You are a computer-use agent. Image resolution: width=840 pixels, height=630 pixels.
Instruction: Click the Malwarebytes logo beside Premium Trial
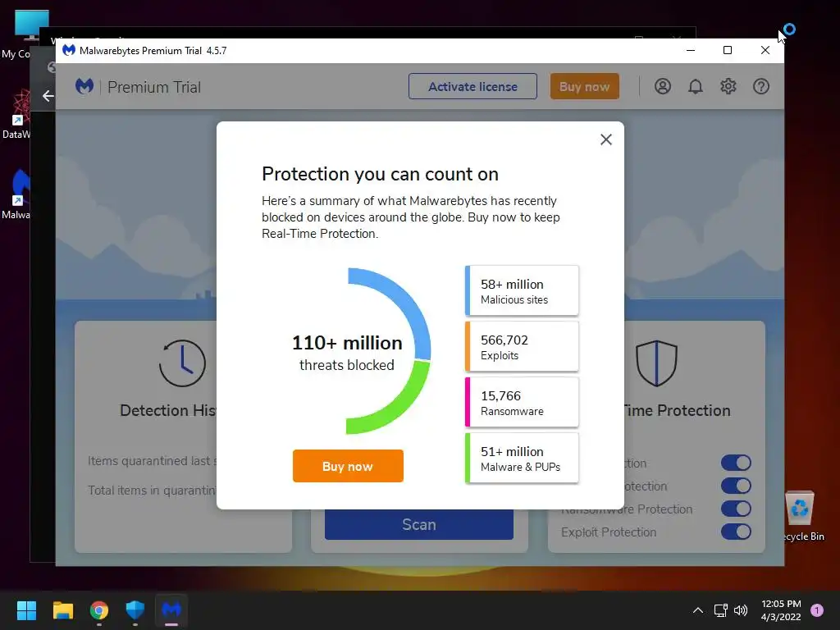click(x=84, y=86)
